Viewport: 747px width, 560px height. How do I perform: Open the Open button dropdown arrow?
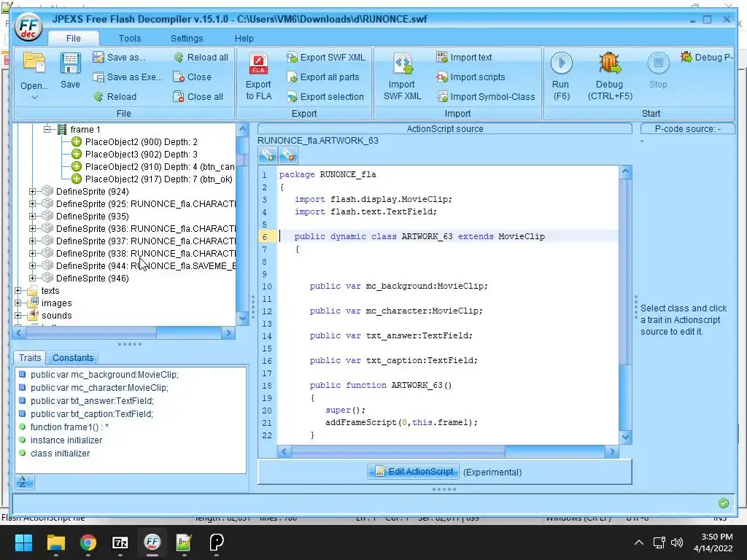click(x=34, y=98)
